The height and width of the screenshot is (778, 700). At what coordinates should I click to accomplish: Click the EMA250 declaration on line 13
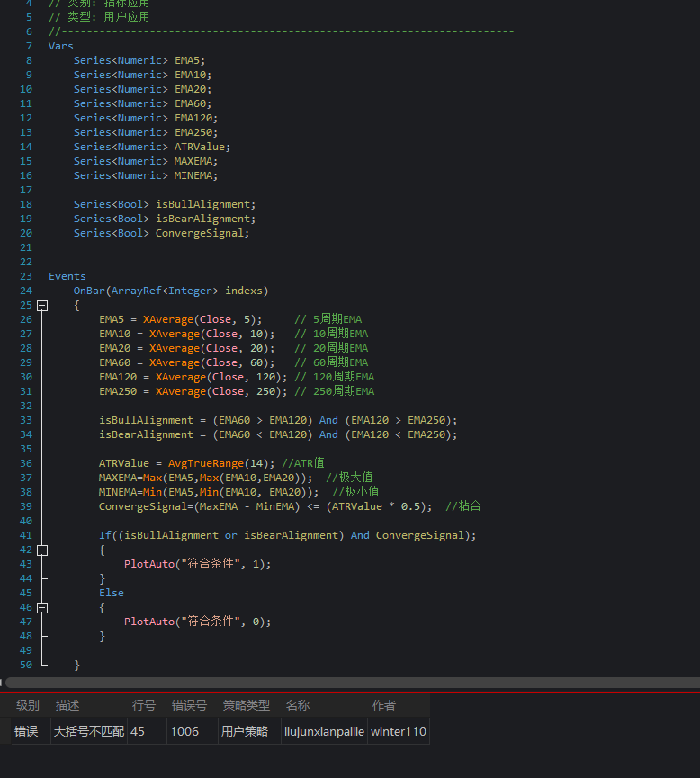click(x=193, y=132)
